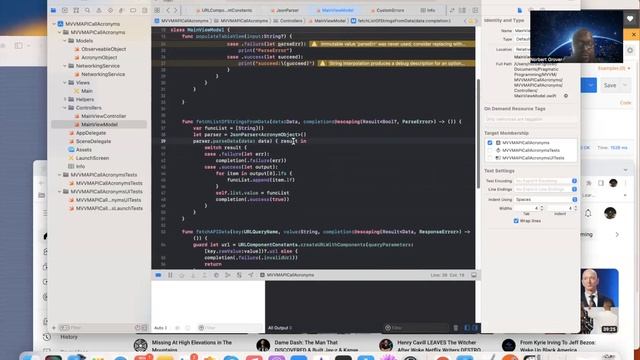Click the editor options icon in tab bar
This screenshot has height=360, width=640.
[462, 10]
